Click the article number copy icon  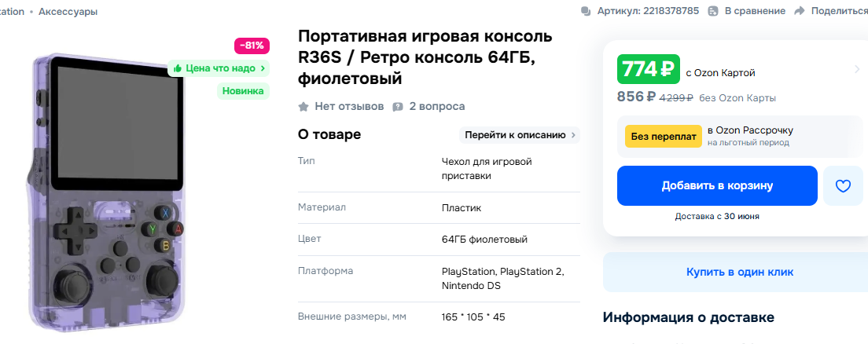(x=585, y=11)
